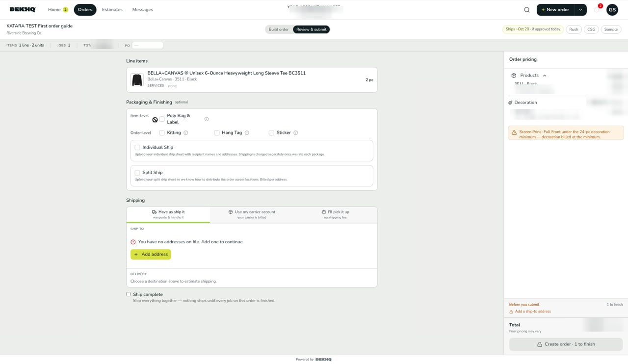Toggle the CSG pill button
Image resolution: width=628 pixels, height=364 pixels.
point(591,29)
